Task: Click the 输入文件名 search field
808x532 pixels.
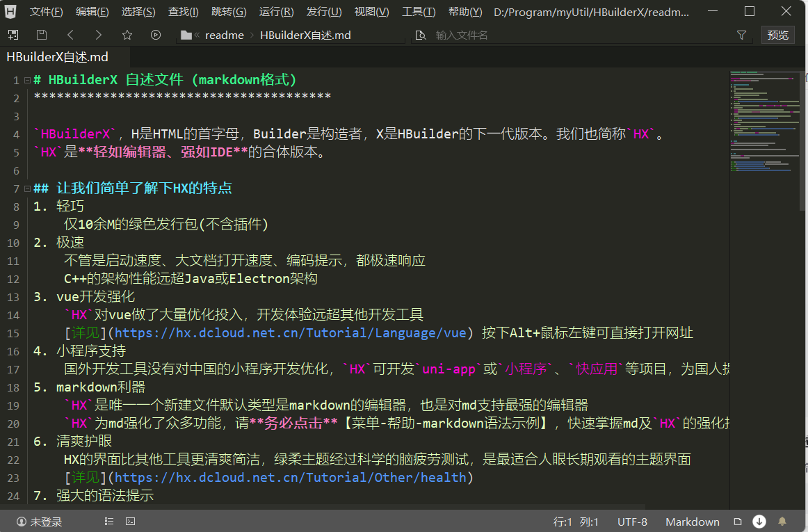Action: coord(577,35)
